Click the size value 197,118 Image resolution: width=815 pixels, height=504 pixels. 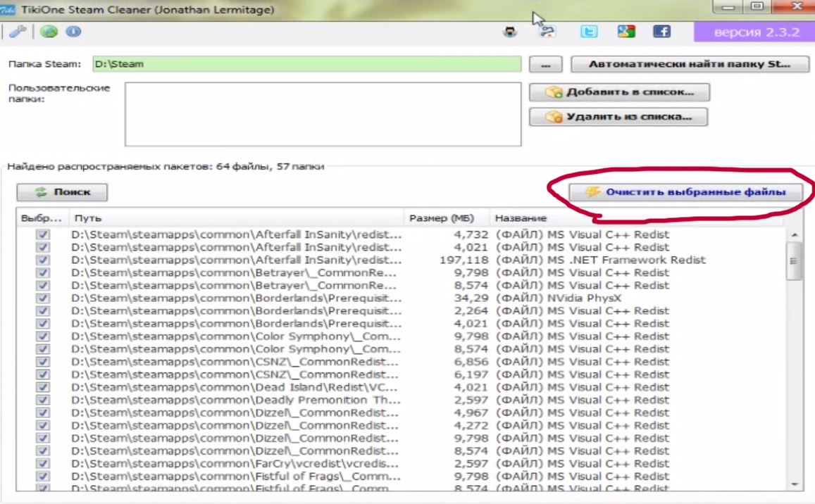(x=464, y=260)
